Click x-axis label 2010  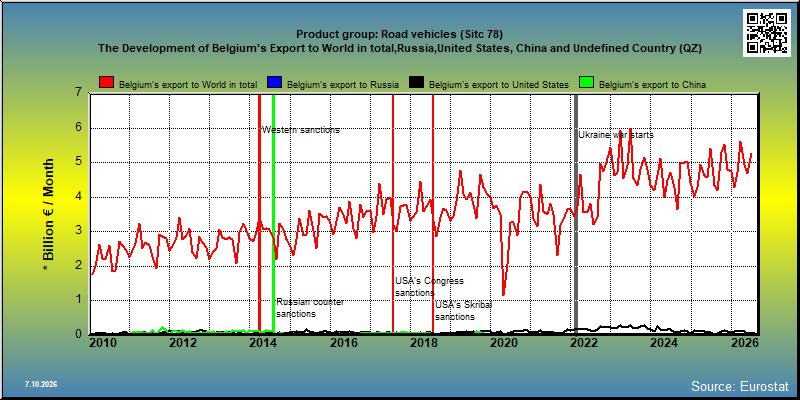[x=103, y=342]
